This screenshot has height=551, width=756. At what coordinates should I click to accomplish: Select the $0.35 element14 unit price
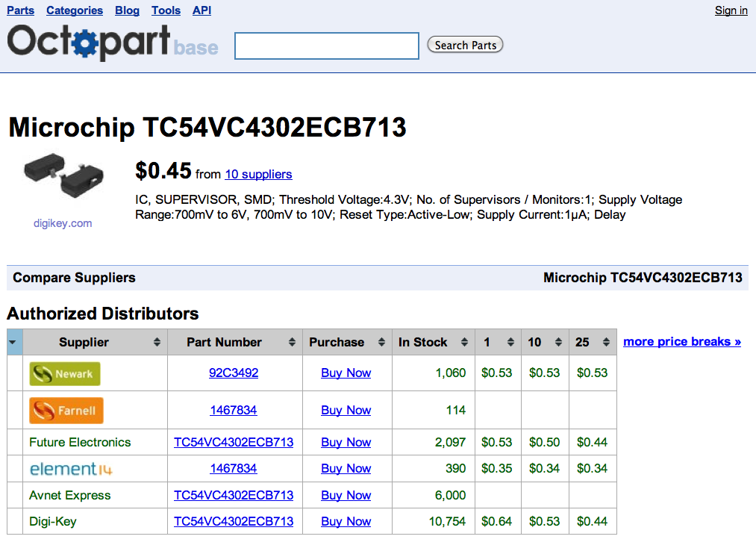(496, 468)
